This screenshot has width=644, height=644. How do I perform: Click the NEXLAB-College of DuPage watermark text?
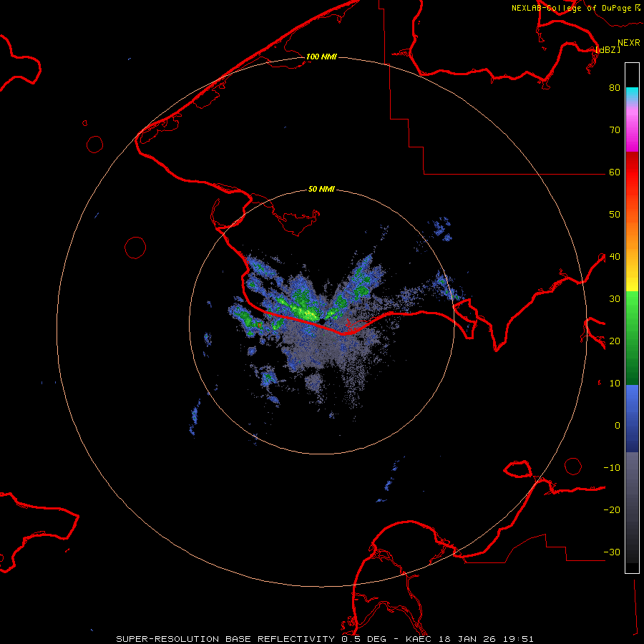pos(575,8)
